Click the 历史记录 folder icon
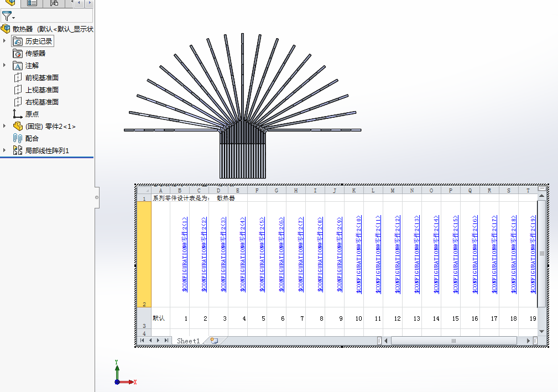 click(x=18, y=41)
